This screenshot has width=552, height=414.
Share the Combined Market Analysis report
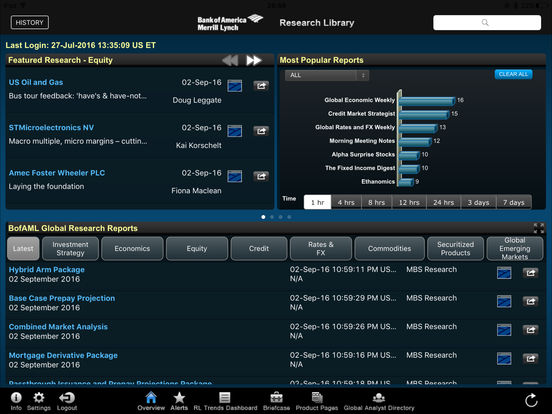click(x=531, y=330)
